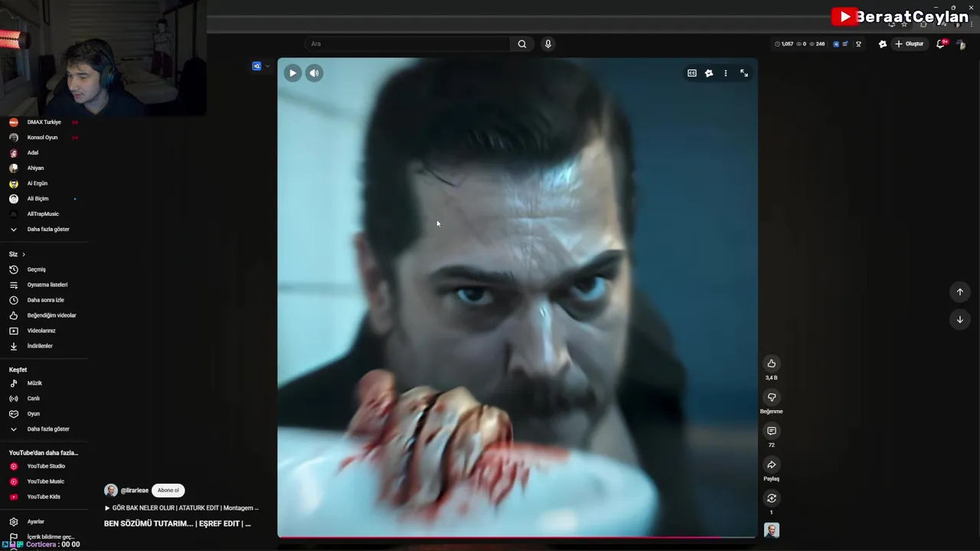Image resolution: width=980 pixels, height=551 pixels.
Task: Seek using the red progress bar
Action: [517, 537]
